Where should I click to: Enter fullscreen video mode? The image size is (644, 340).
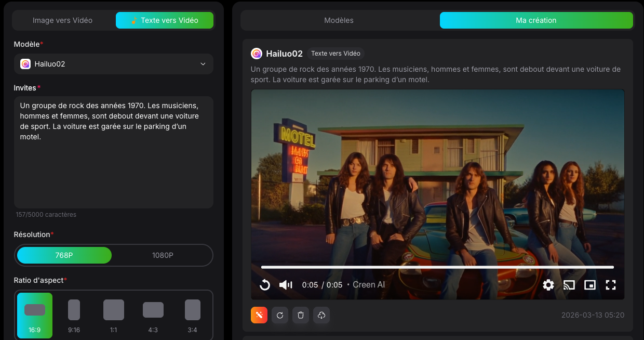tap(611, 285)
